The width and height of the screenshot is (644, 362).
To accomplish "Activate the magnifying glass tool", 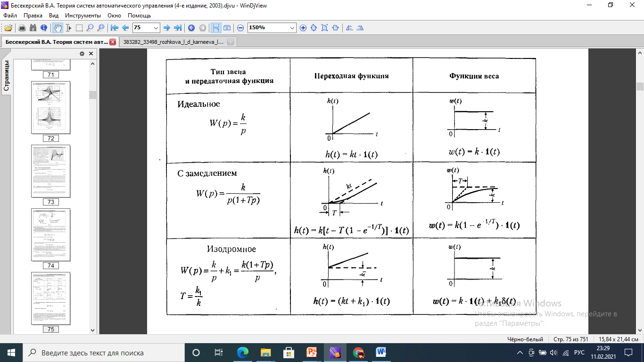I will point(90,28).
